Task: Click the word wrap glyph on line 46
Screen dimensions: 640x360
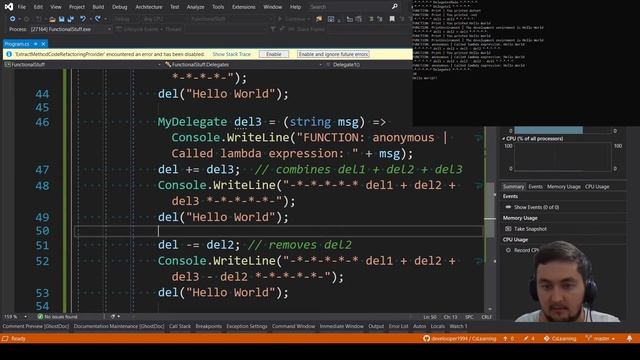Action: [478, 138]
